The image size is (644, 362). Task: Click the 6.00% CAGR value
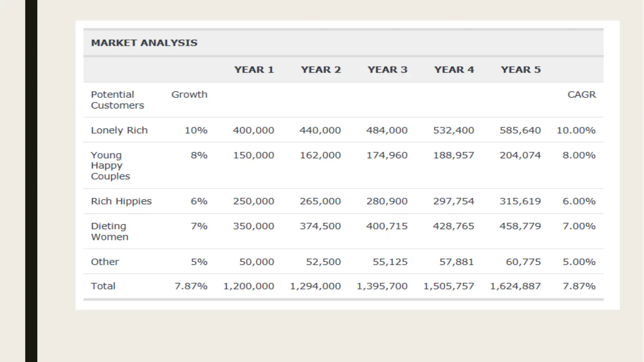[579, 201]
